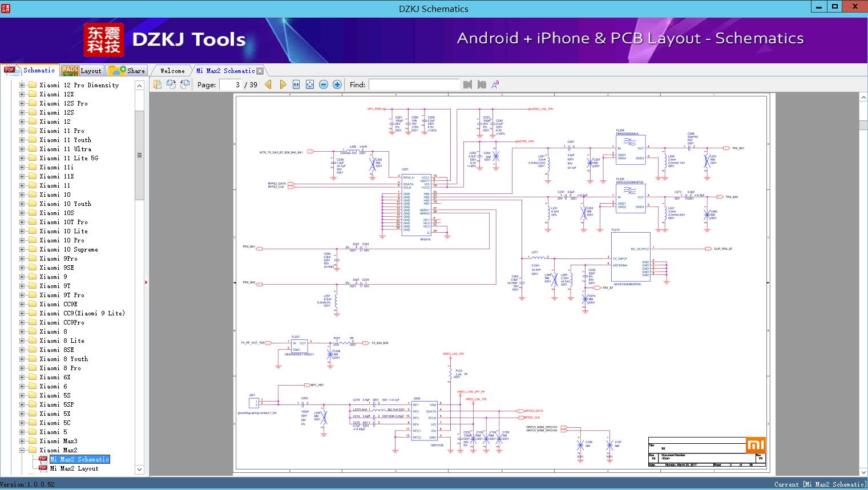Zoom in with the plus icon
The width and height of the screenshot is (868, 490).
pos(337,84)
